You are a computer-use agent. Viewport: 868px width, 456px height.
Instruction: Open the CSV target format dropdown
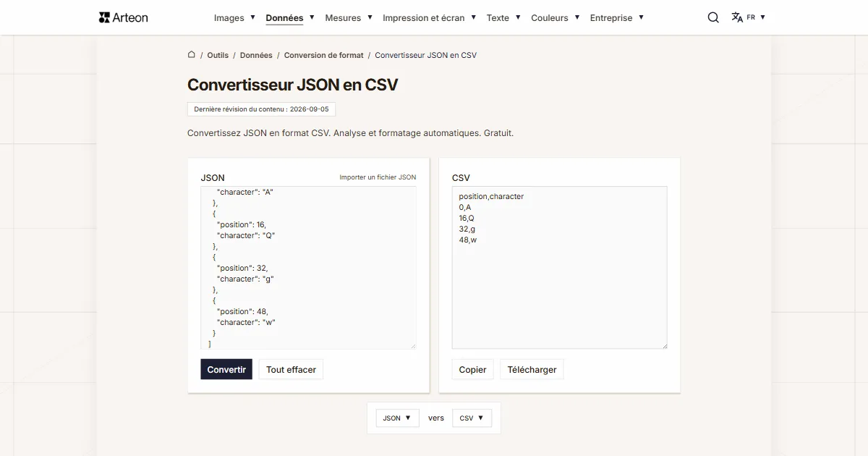click(472, 418)
